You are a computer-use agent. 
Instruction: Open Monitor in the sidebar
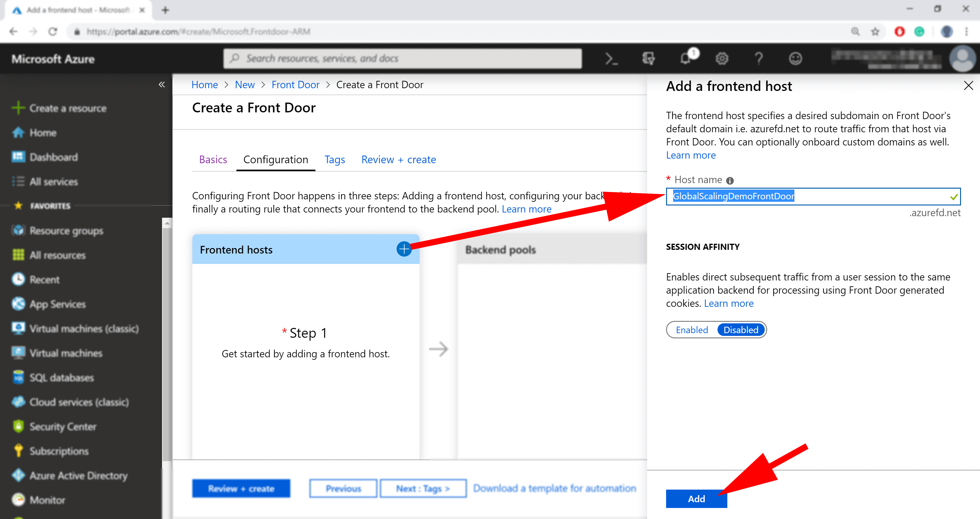coord(47,500)
